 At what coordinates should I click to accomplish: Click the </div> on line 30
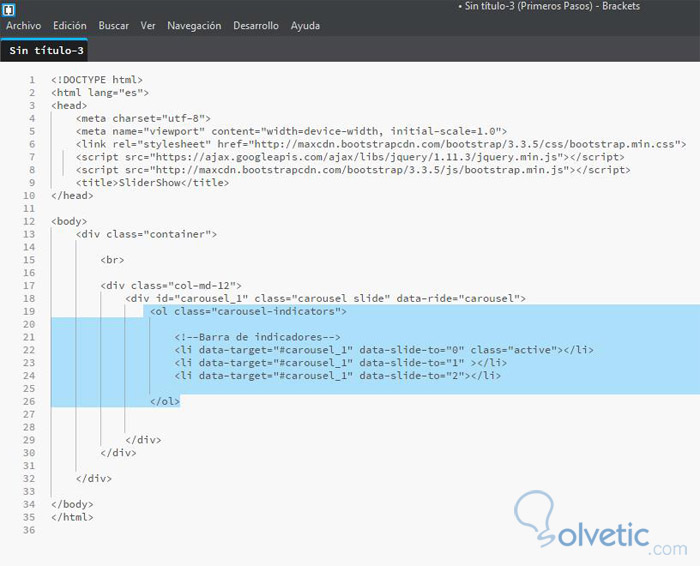click(119, 453)
